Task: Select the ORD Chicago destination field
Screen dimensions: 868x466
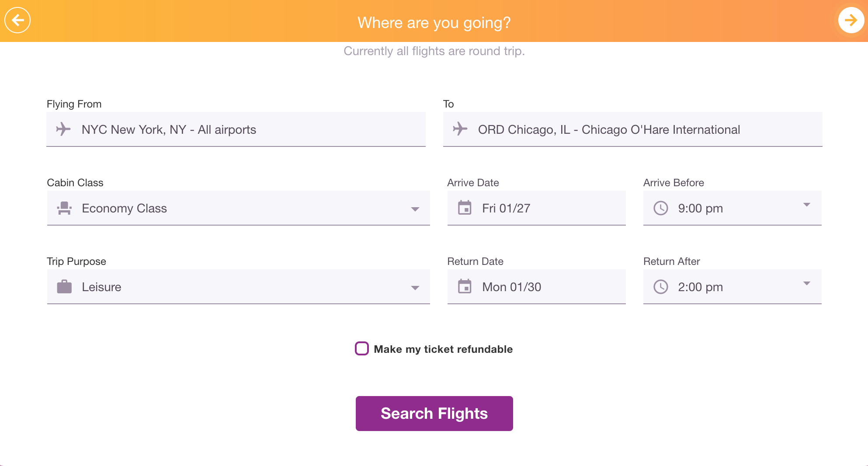Action: pos(632,129)
